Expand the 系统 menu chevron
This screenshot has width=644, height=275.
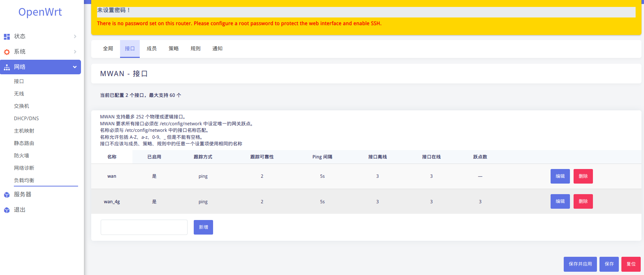pyautogui.click(x=75, y=52)
